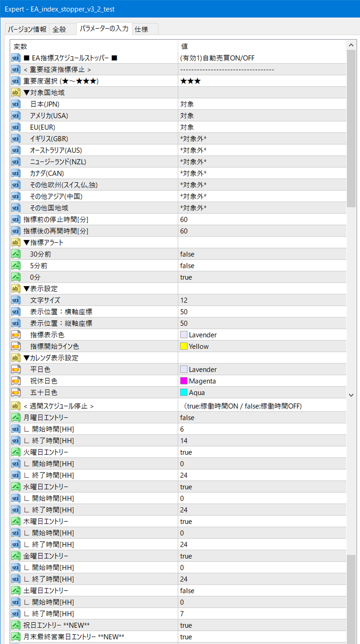This screenshot has width=360, height=644.
Task: Click the integer icon beside 重要度選択 row
Action: click(15, 81)
